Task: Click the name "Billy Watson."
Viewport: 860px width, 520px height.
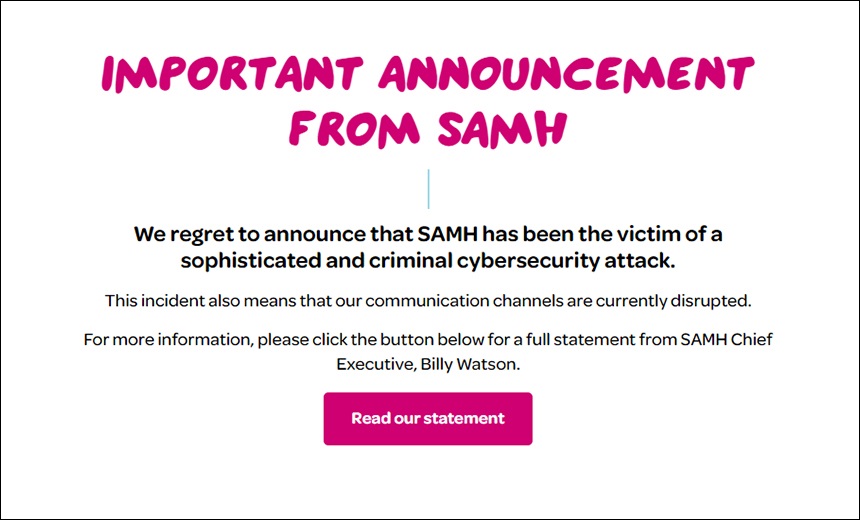Action: click(470, 364)
